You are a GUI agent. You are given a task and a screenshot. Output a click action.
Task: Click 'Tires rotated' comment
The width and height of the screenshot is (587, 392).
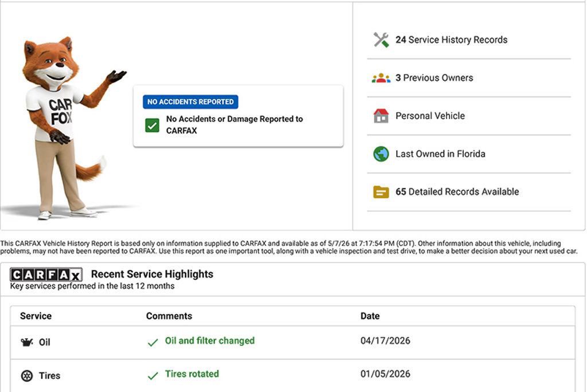(x=192, y=374)
